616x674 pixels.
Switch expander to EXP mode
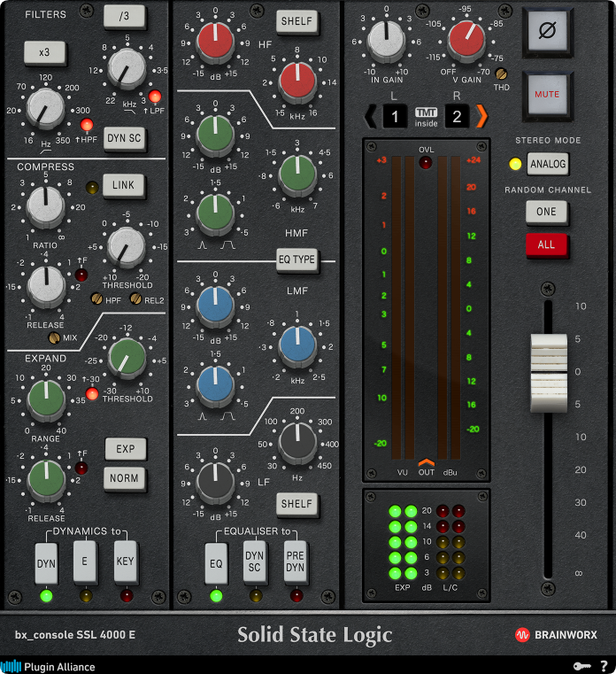[126, 449]
